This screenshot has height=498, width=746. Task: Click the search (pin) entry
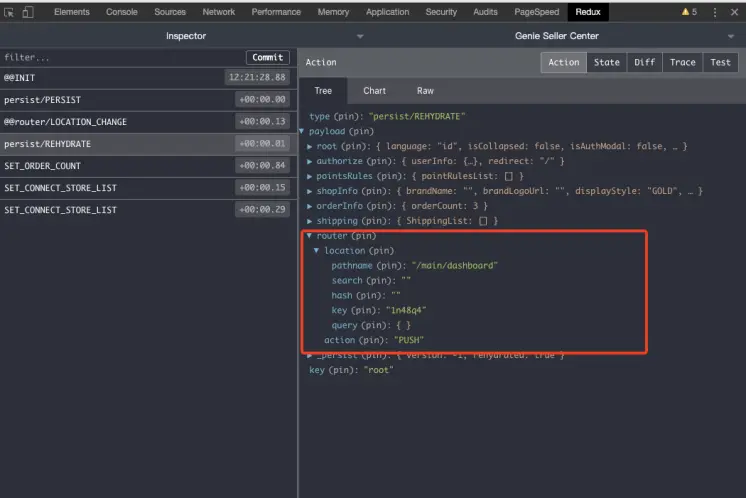tap(371, 281)
